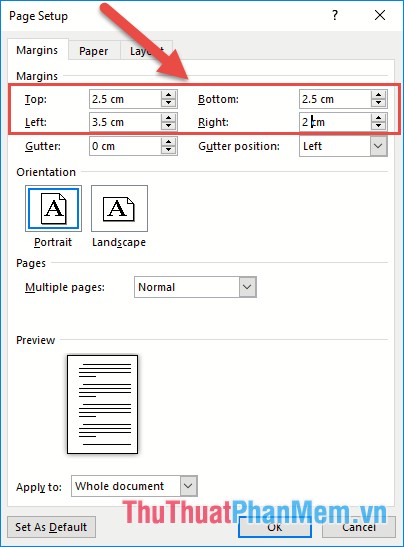404x547 pixels.
Task: Decrease Left margin with down spinner arrow
Action: 169,126
